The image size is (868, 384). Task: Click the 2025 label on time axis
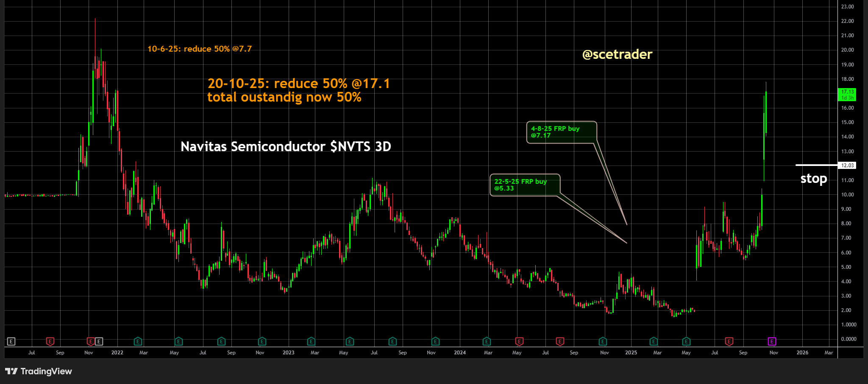click(631, 353)
